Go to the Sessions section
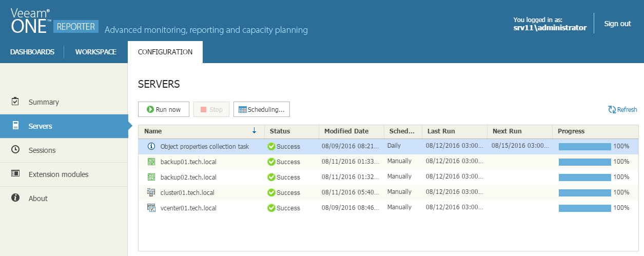Screen dimensions: 644x256 [x=64, y=150]
